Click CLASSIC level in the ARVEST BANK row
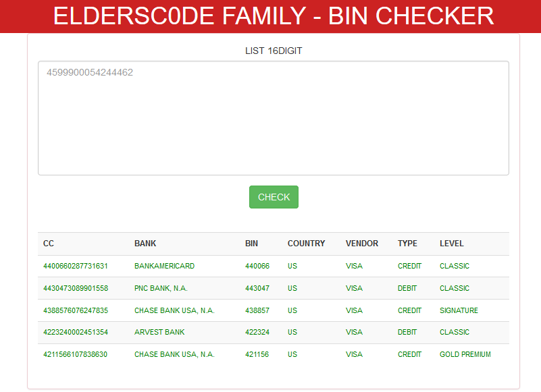Screen dimensions: 541x392 pyautogui.click(x=455, y=332)
